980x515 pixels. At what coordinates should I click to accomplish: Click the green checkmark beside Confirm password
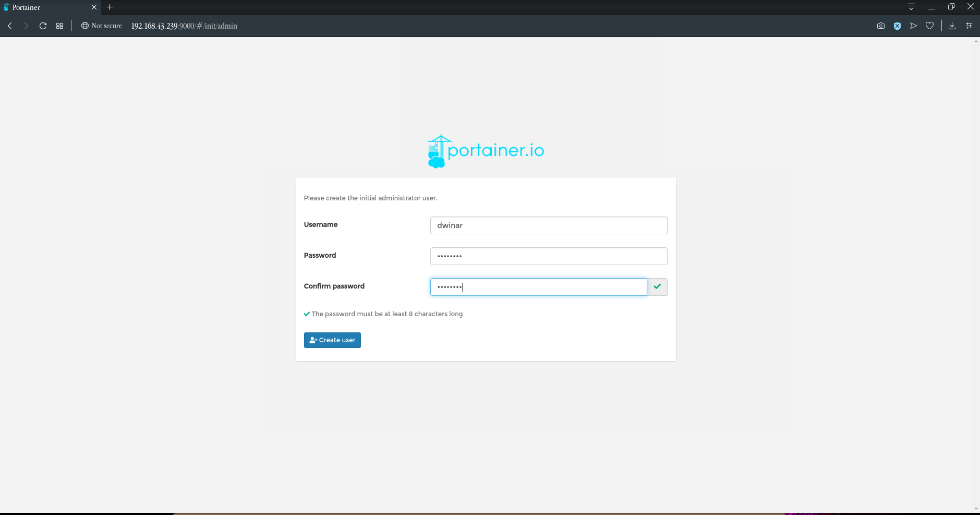point(657,286)
